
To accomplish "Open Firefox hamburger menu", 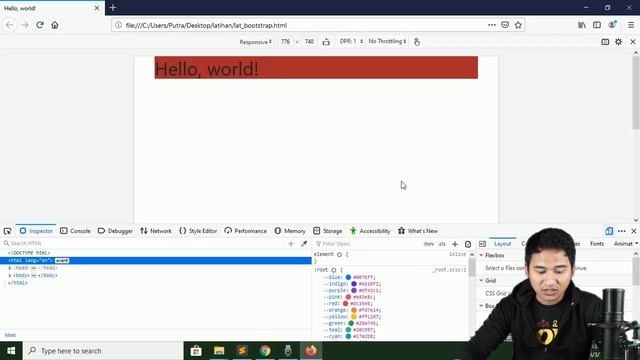I will tap(631, 25).
